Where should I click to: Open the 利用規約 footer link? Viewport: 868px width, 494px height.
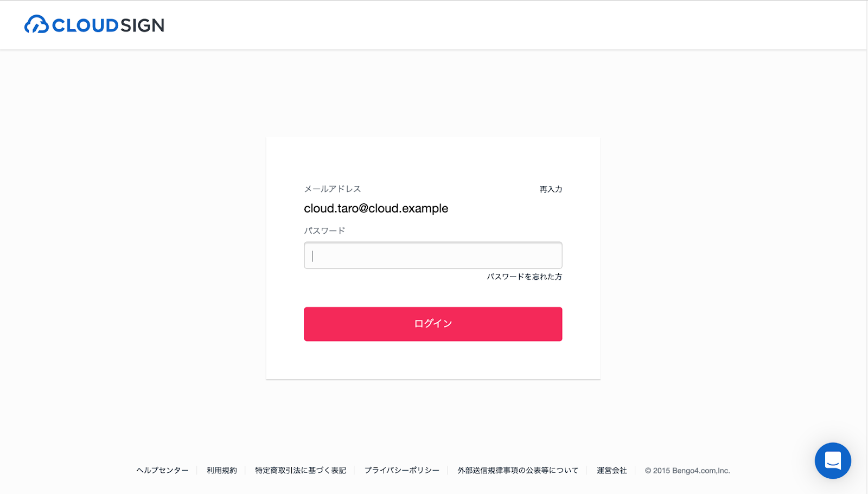coord(222,471)
